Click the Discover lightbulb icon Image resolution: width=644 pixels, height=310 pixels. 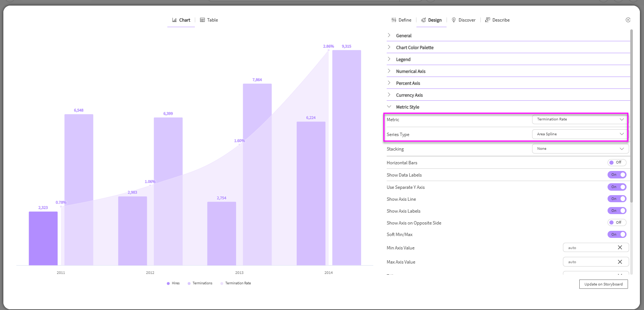tap(454, 20)
